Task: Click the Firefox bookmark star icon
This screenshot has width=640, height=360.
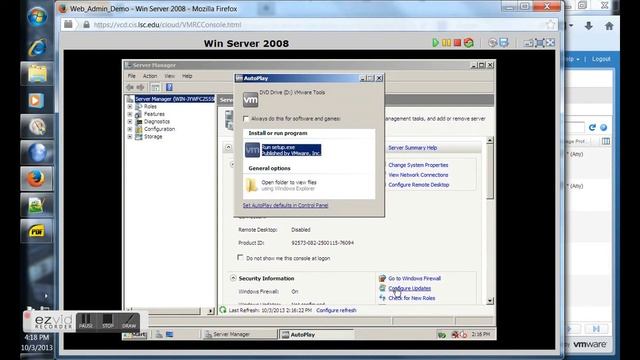Action: (550, 24)
